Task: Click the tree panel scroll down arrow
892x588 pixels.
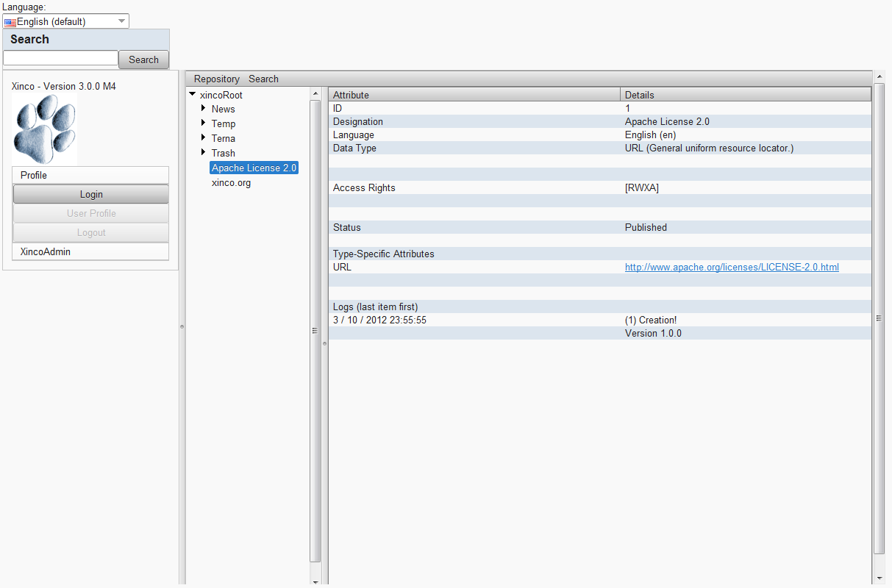Action: pyautogui.click(x=315, y=581)
